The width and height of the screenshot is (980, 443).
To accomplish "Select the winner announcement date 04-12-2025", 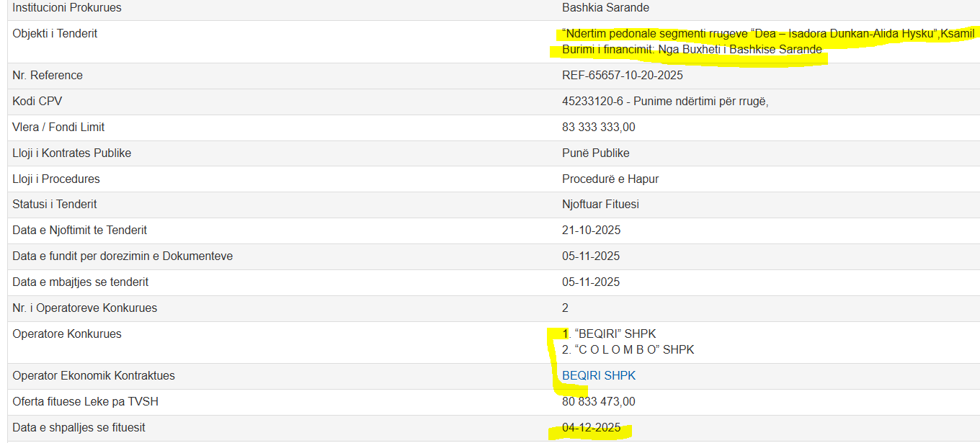I will point(591,428).
